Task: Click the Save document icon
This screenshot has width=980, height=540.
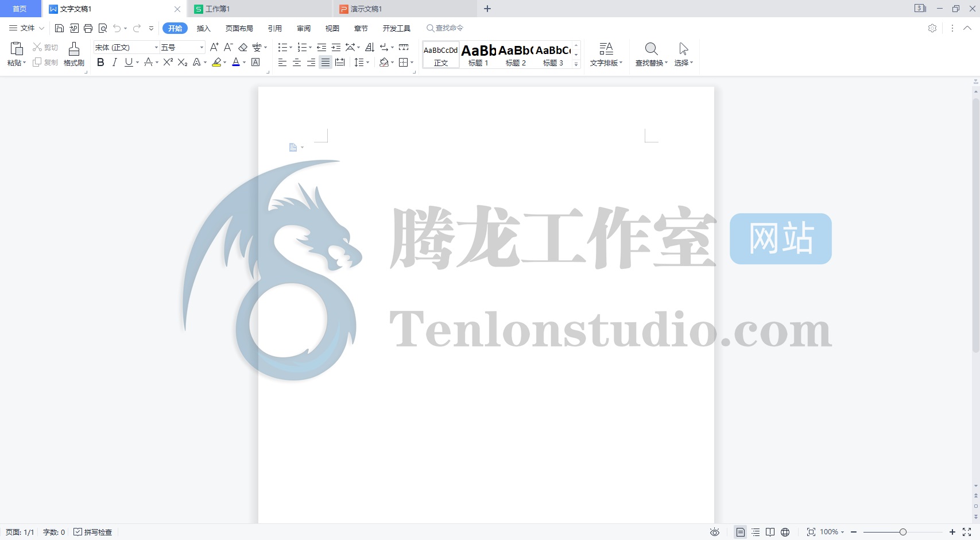Action: (59, 28)
